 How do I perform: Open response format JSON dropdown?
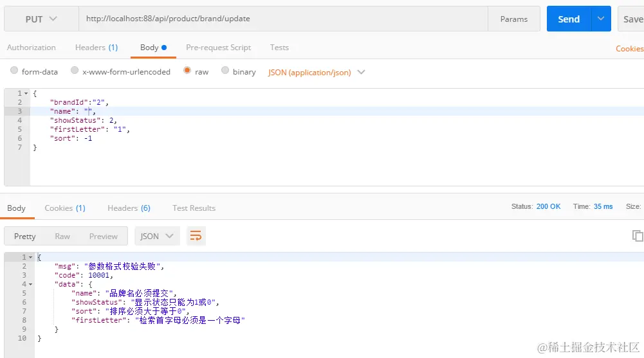pyautogui.click(x=157, y=237)
